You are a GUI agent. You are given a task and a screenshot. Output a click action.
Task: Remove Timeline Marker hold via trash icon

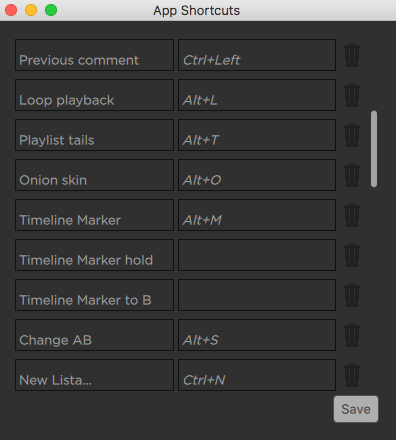(x=352, y=255)
